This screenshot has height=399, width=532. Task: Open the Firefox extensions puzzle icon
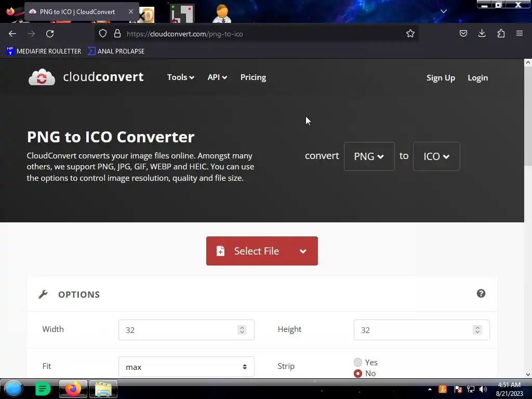click(x=501, y=33)
